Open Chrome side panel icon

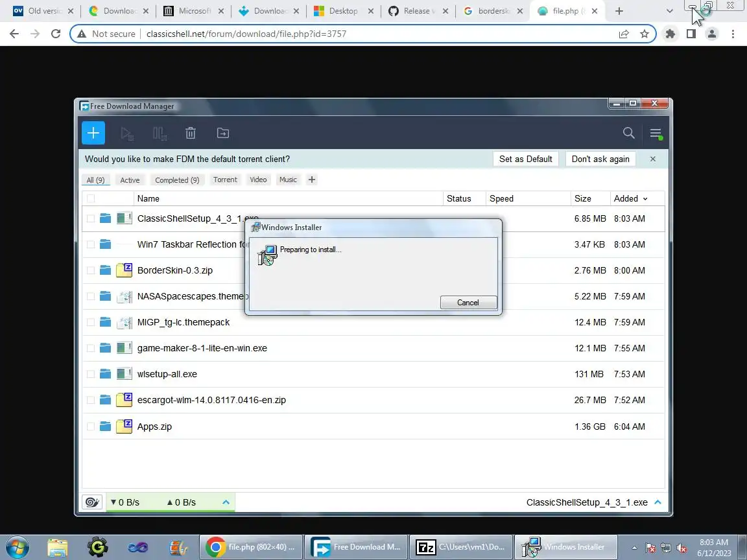coord(691,34)
